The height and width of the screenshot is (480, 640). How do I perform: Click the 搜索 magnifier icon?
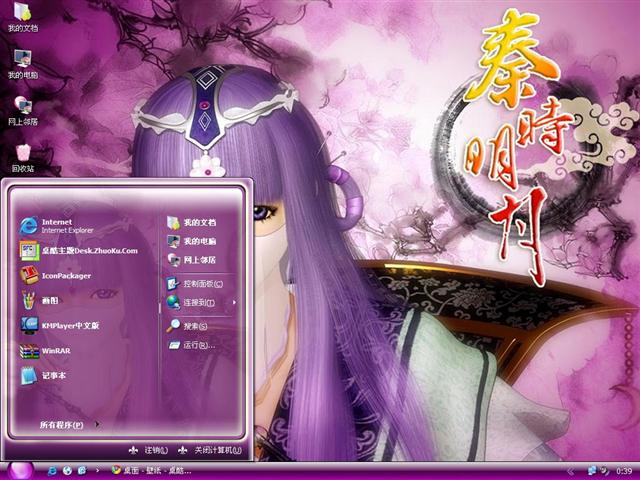pos(173,326)
